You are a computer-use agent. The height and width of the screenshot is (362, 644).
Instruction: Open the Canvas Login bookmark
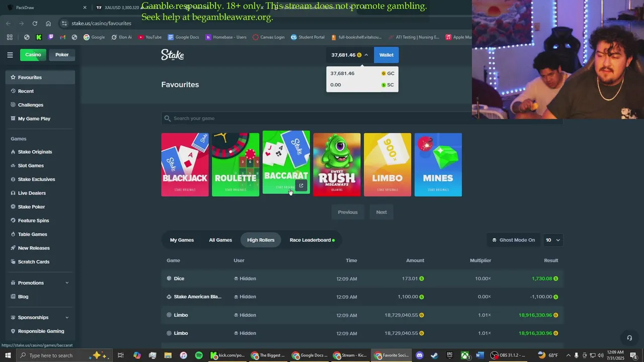coord(269,37)
